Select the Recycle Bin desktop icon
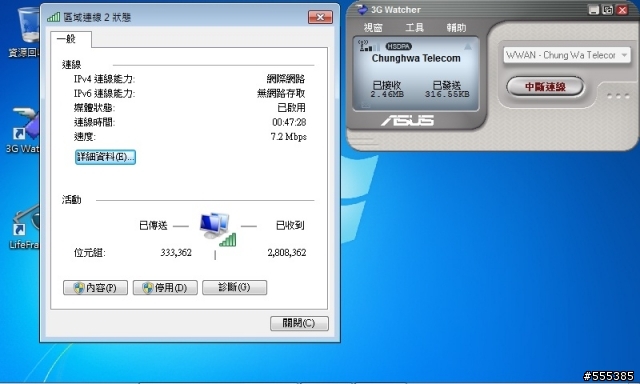 (x=25, y=33)
